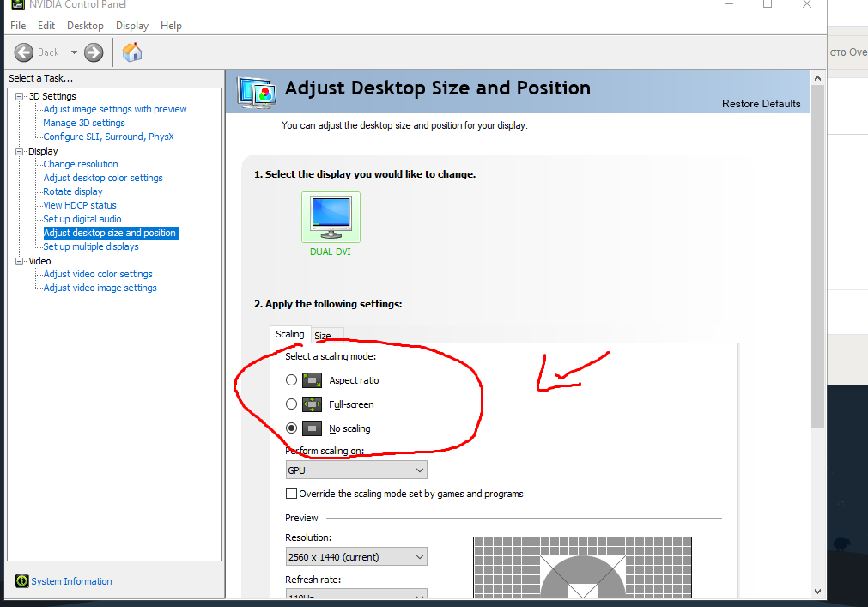Open Set up digital audio

point(82,219)
